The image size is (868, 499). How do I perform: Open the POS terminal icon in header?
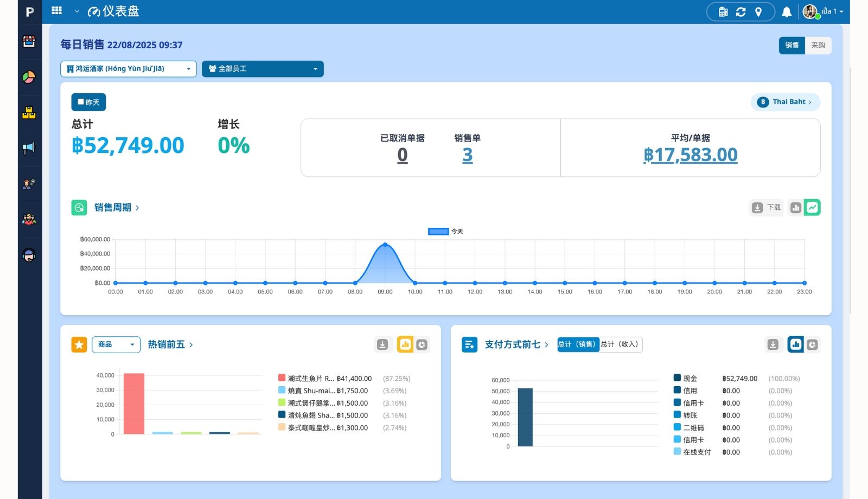723,12
